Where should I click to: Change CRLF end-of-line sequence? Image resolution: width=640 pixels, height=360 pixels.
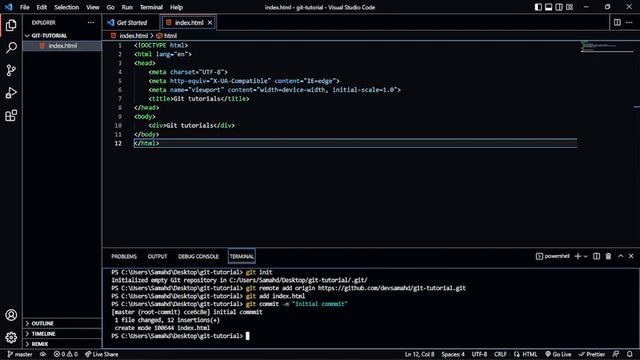coord(500,354)
